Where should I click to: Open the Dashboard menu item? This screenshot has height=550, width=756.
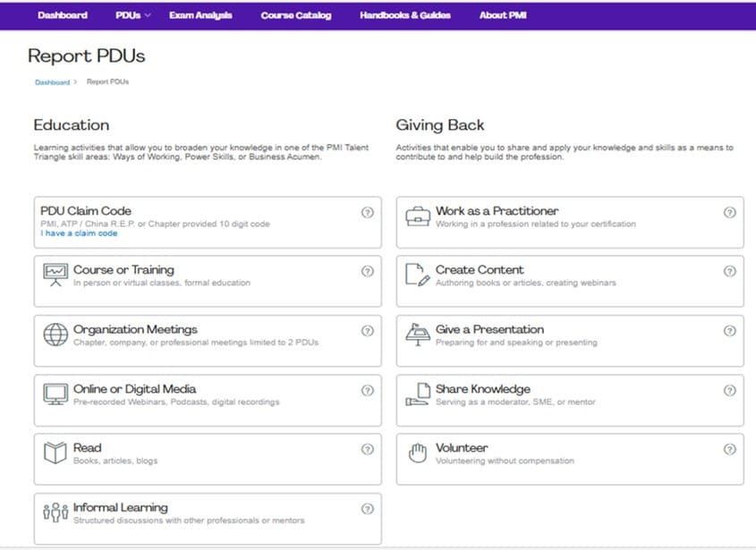click(63, 15)
